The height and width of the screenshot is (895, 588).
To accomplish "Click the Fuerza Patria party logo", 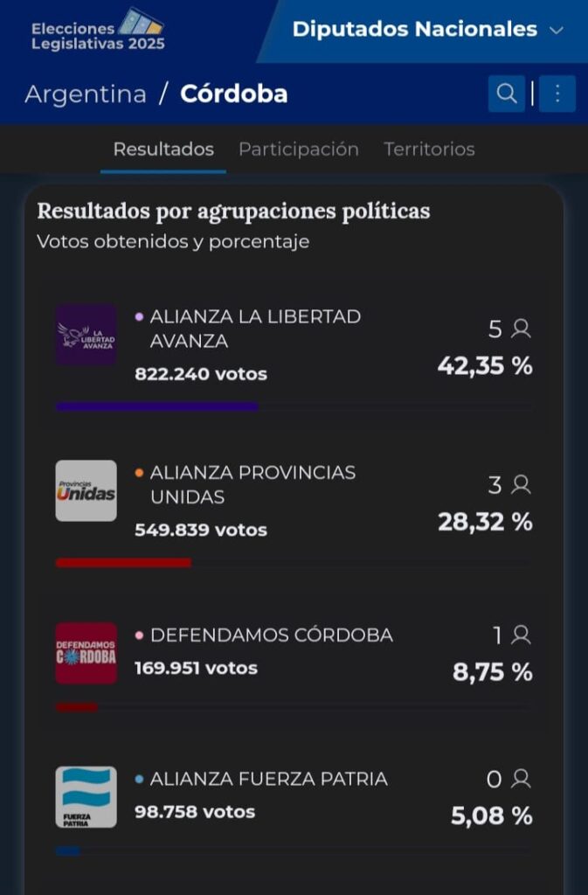I will (x=86, y=797).
